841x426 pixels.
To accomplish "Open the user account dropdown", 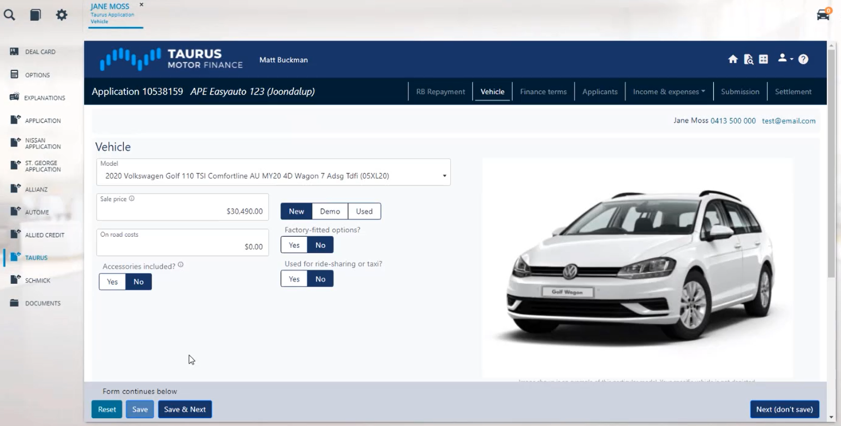I will (x=785, y=58).
